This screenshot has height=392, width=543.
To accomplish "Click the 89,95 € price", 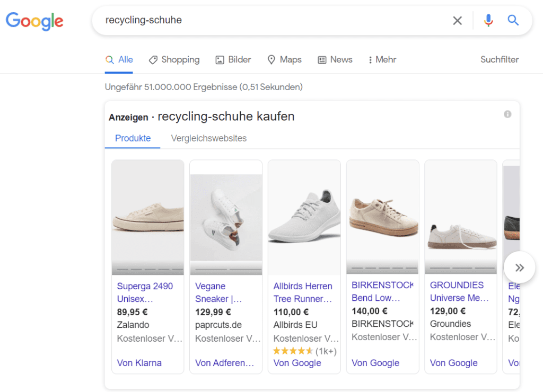I will 132,312.
